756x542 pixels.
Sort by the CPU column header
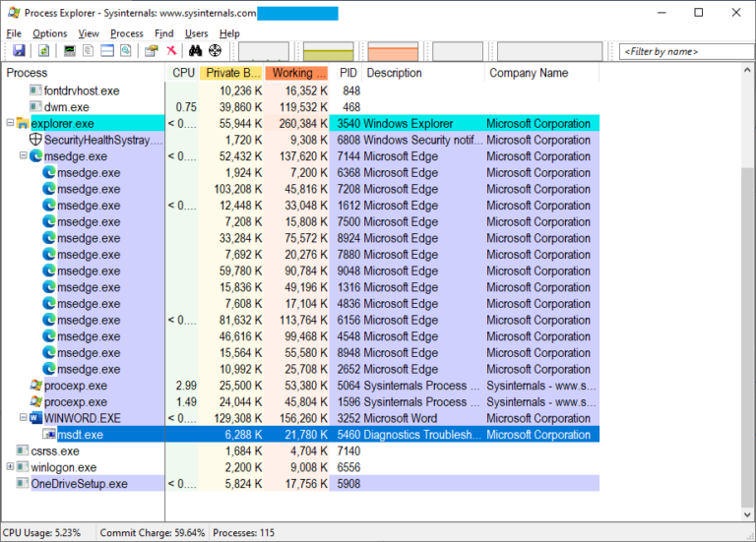click(x=183, y=73)
